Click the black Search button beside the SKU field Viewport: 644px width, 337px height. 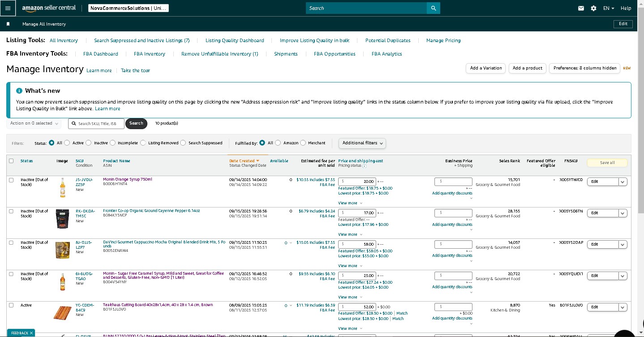click(136, 123)
